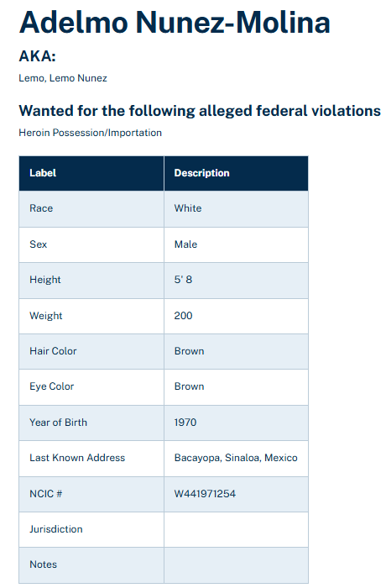Click the Label column header
Viewport: 386px width, 588px height.
point(43,173)
